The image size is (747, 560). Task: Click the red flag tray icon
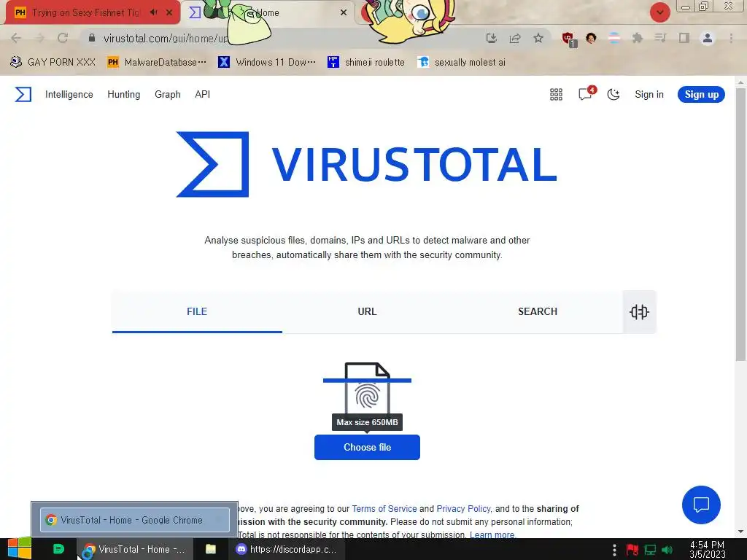(632, 550)
